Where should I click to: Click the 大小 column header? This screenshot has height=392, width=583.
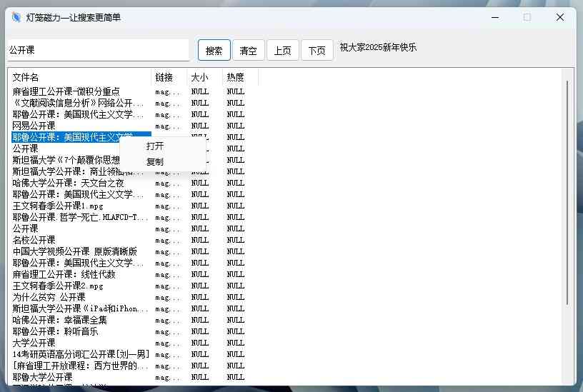pyautogui.click(x=205, y=77)
